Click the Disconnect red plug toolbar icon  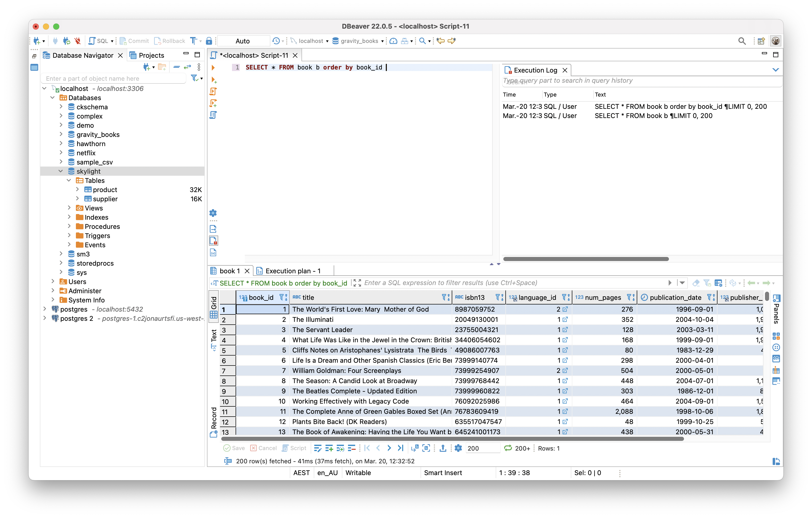(x=78, y=41)
